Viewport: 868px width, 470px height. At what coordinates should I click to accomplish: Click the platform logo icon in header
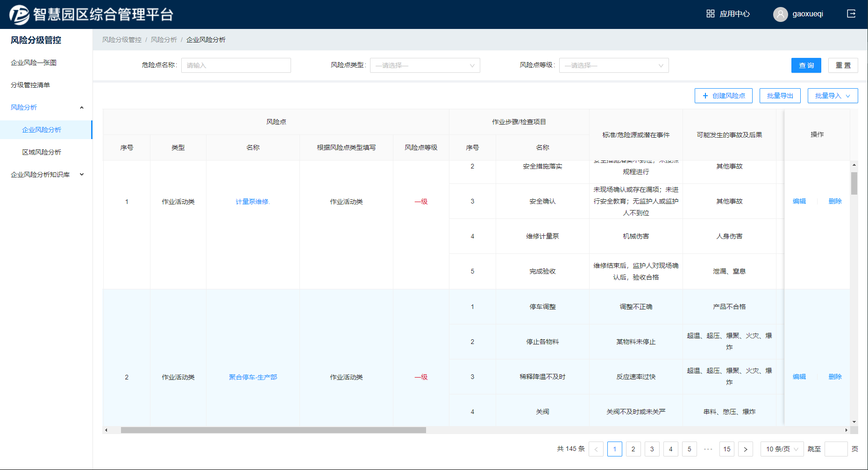19,14
